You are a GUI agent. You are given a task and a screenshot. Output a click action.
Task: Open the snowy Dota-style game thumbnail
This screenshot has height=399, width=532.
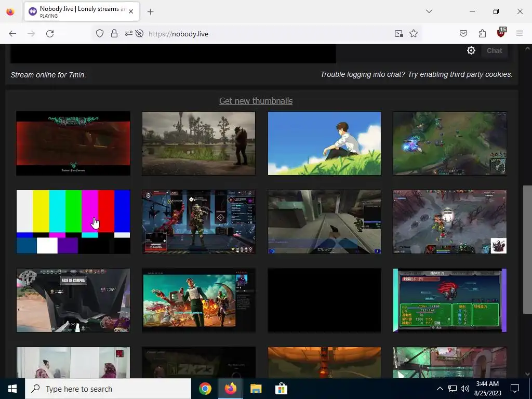[450, 222]
